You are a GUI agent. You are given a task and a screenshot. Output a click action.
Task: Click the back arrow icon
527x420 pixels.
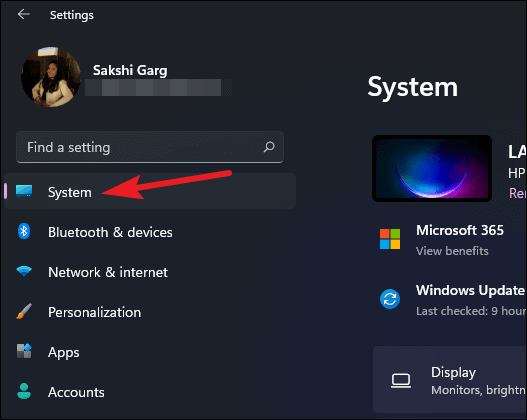24,14
